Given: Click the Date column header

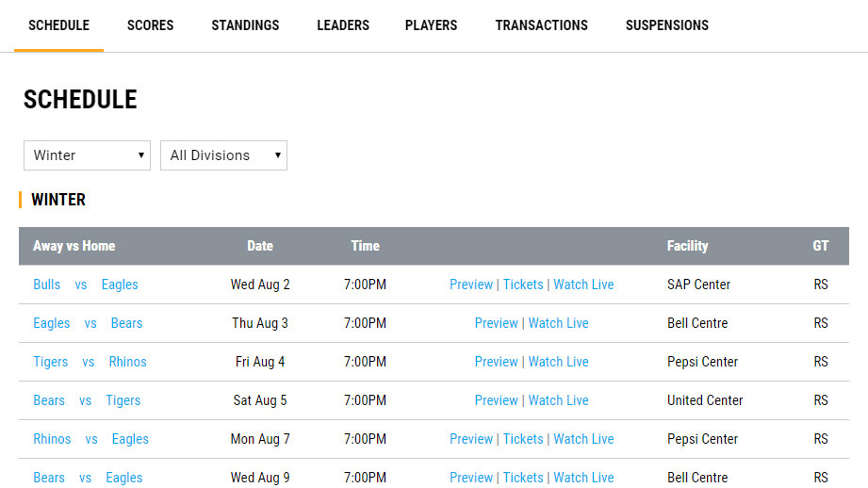Looking at the screenshot, I should (x=260, y=246).
